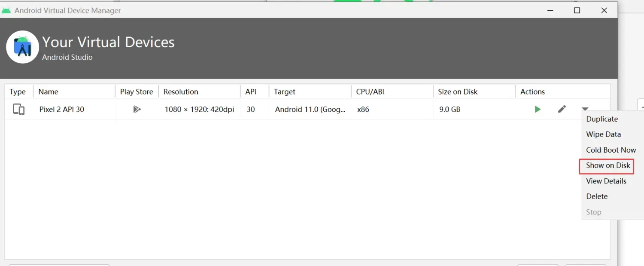Click the CPU/ABI column header
This screenshot has width=644, height=266.
(370, 92)
